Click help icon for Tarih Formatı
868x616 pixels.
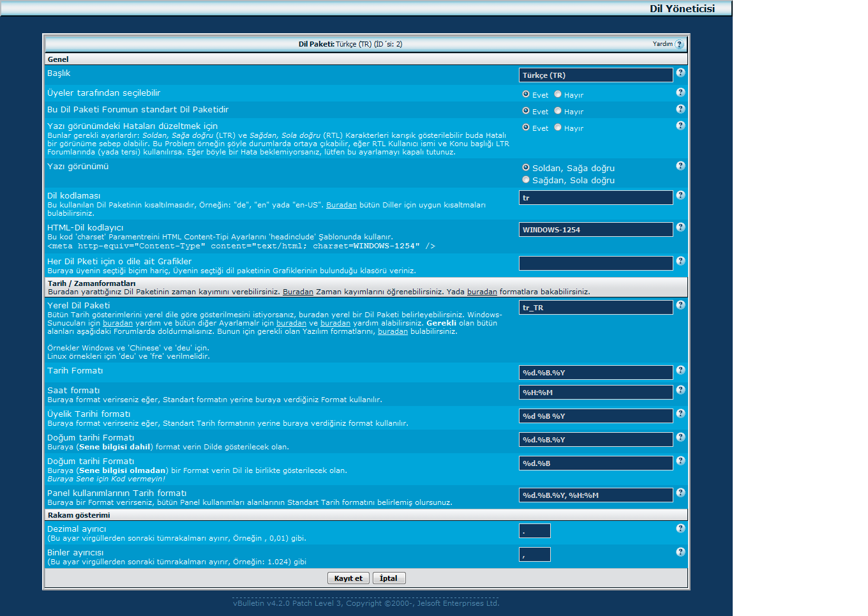680,370
